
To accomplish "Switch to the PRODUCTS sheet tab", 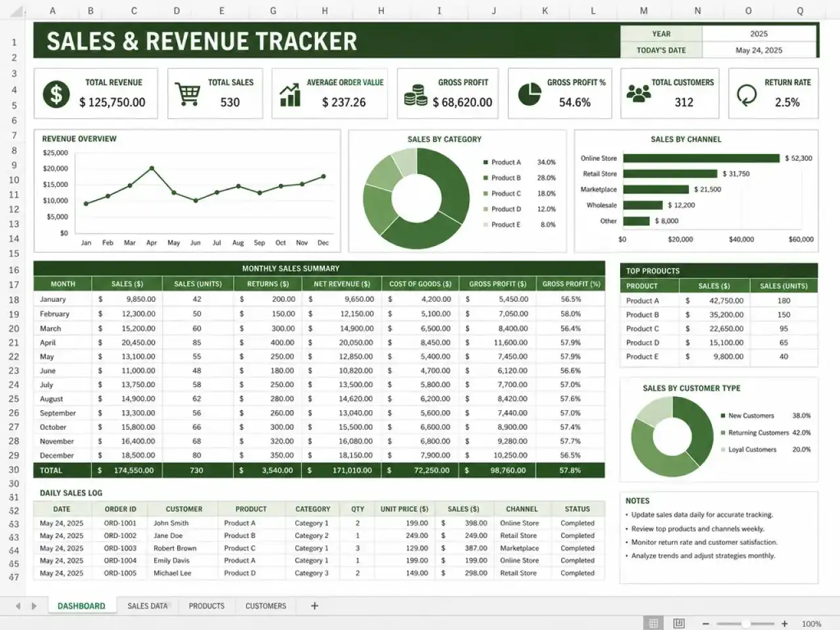I will 207,606.
